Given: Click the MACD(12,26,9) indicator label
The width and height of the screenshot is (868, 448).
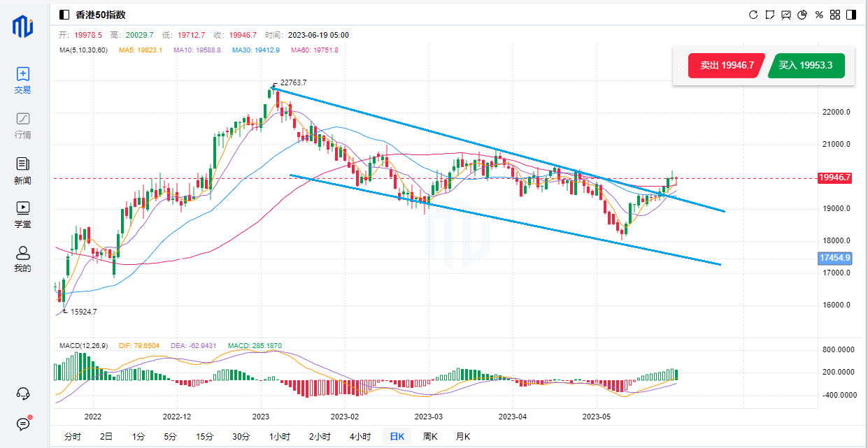Looking at the screenshot, I should 84,345.
